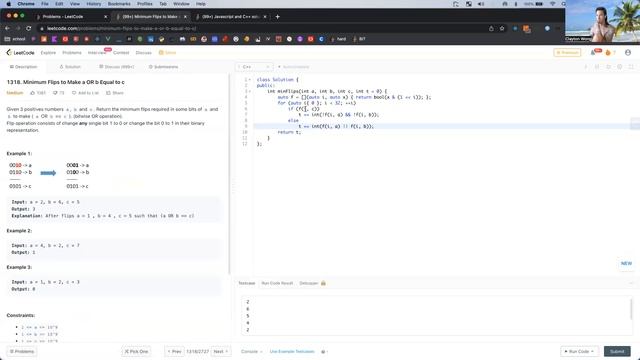Viewport: 640px width, 360px height.
Task: Open the Chrome File menu
Action: tap(45, 4)
